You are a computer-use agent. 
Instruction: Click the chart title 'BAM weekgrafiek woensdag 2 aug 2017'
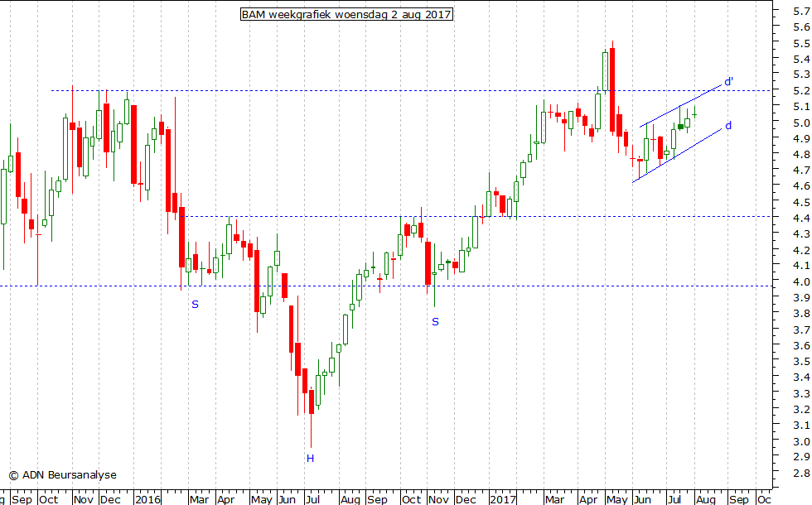pos(346,15)
